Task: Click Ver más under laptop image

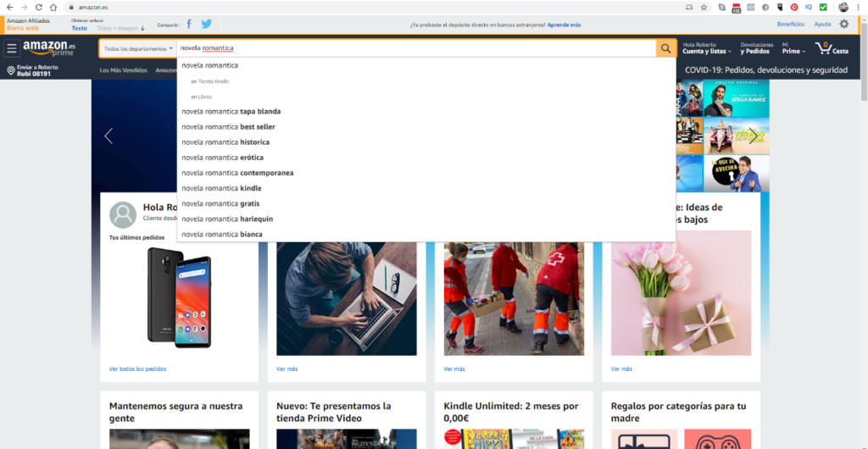Action: pyautogui.click(x=287, y=369)
